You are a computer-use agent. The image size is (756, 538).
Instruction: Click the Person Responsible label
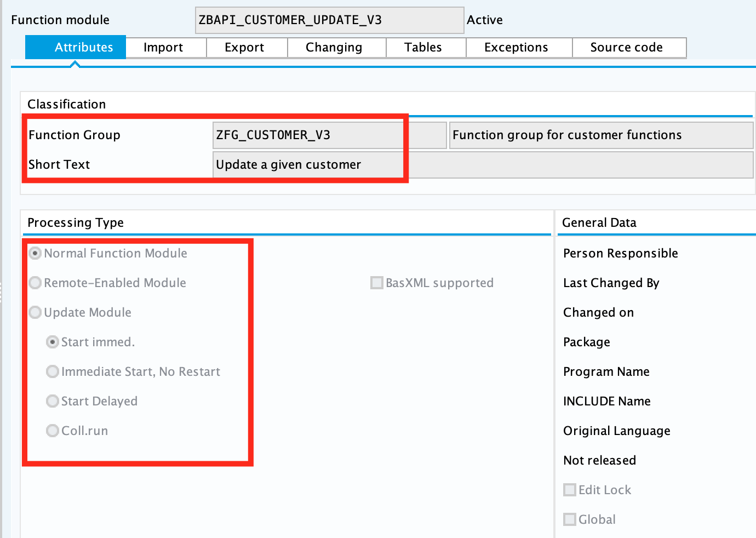tap(621, 253)
